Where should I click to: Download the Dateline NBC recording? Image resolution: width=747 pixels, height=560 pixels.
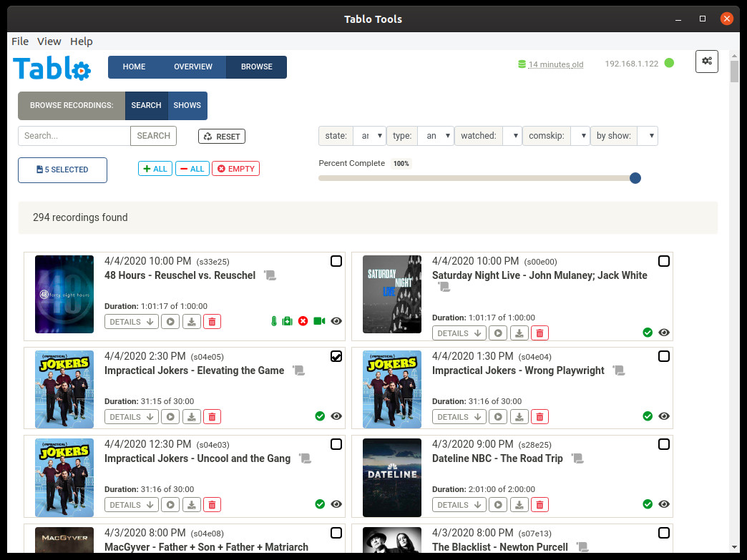519,505
